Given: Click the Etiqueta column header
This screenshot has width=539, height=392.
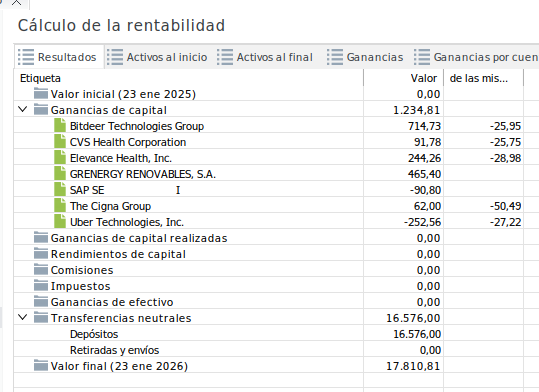Looking at the screenshot, I should pos(188,78).
